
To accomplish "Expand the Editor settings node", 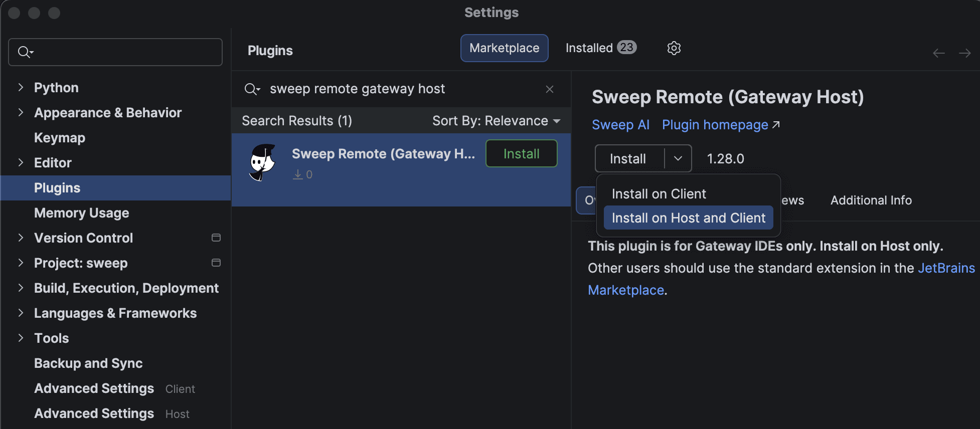I will [x=21, y=162].
